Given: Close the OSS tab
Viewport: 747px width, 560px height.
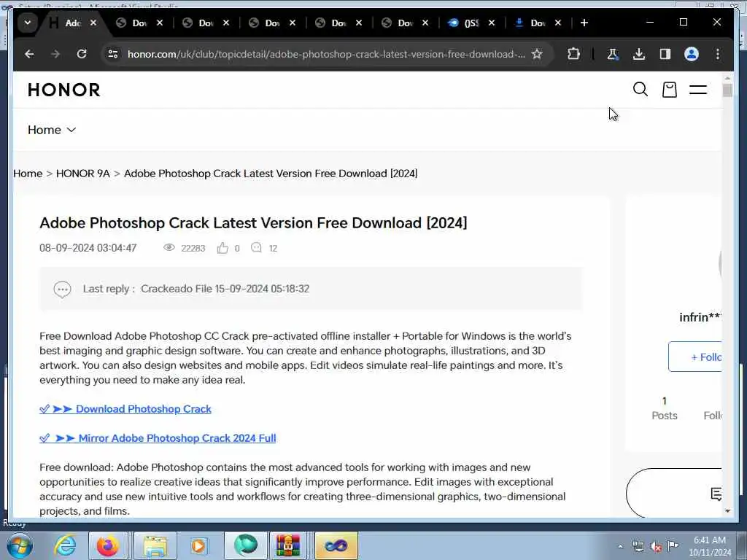Looking at the screenshot, I should (492, 23).
